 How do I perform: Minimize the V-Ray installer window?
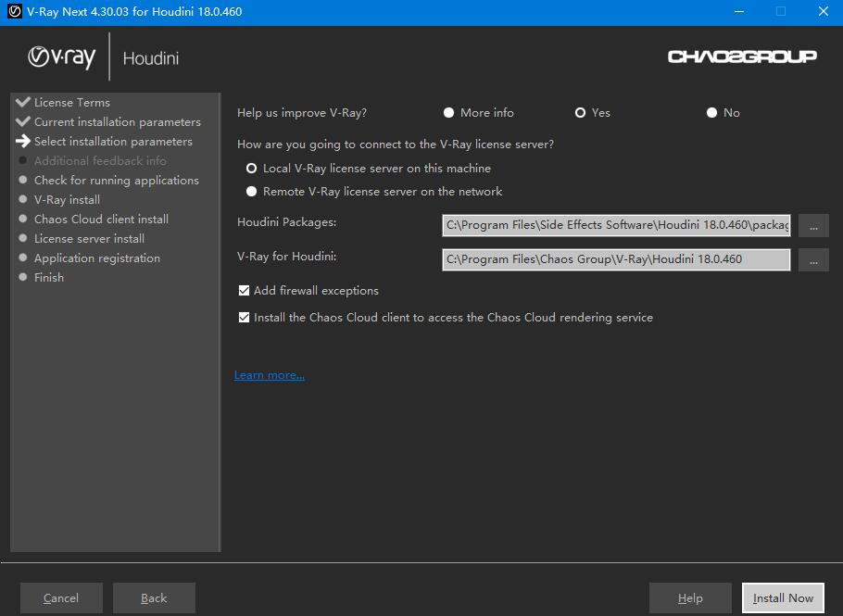(739, 11)
